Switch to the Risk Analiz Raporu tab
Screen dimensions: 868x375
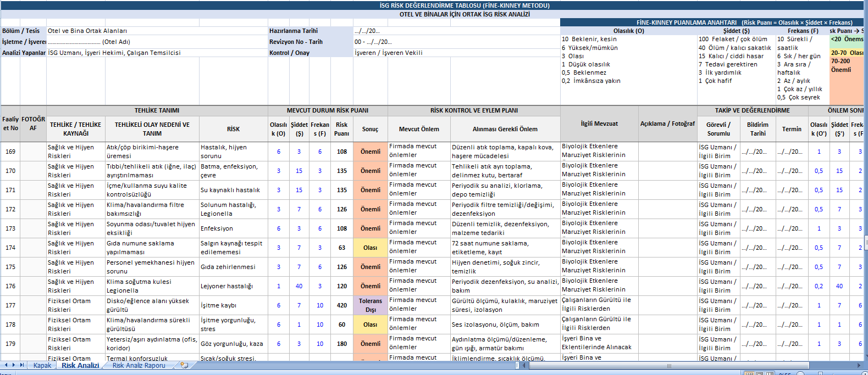[x=139, y=365]
